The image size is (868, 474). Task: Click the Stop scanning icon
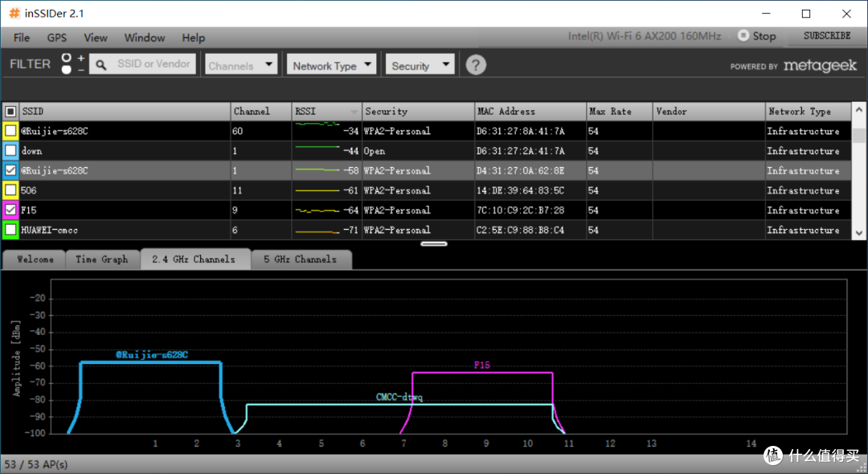click(x=743, y=35)
